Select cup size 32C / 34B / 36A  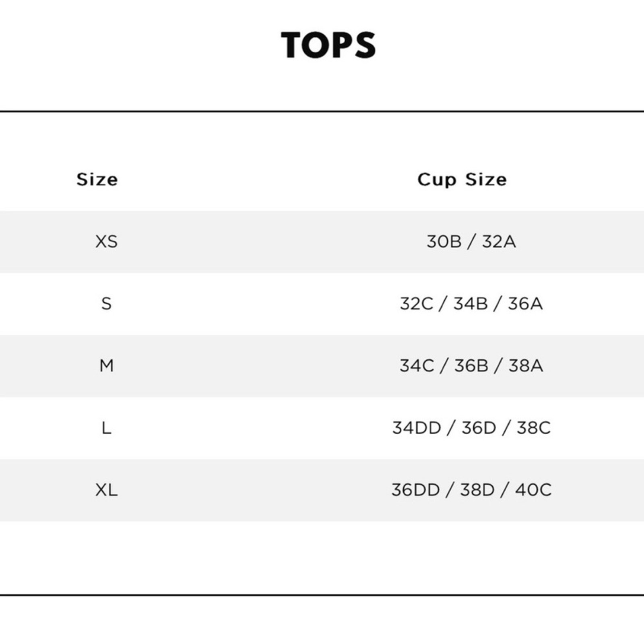[x=471, y=303]
